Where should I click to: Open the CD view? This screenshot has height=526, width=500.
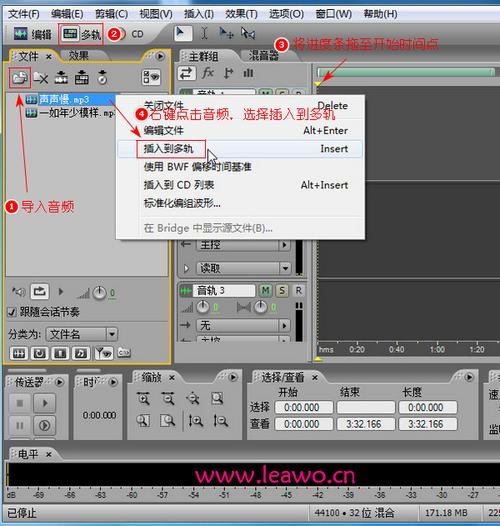[x=134, y=34]
